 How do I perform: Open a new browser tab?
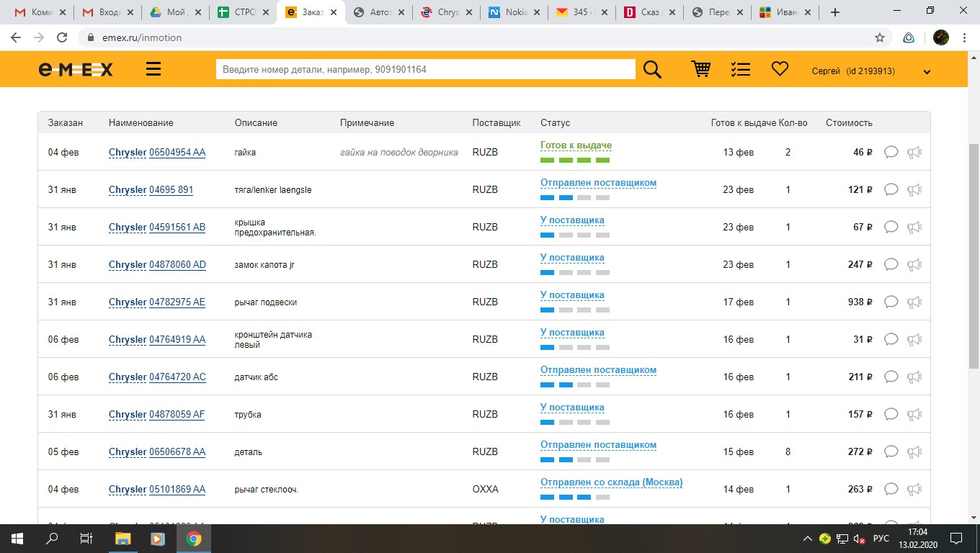pos(835,12)
